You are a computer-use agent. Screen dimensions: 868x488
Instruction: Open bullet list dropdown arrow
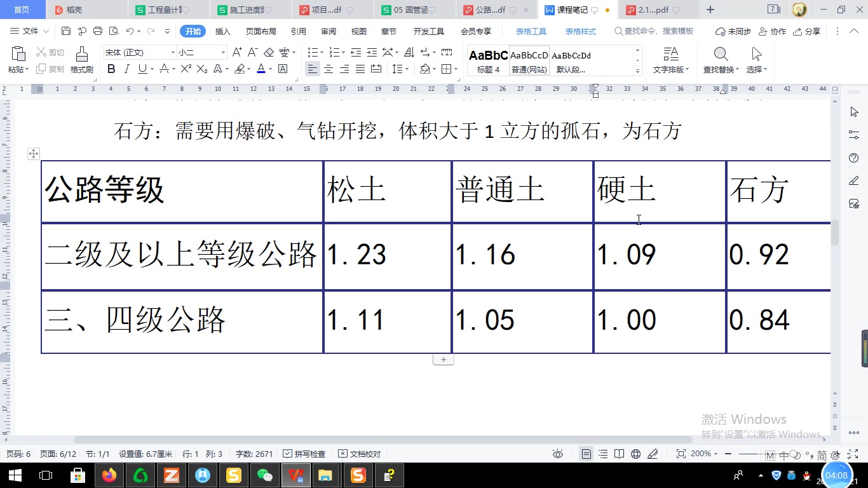coord(321,53)
